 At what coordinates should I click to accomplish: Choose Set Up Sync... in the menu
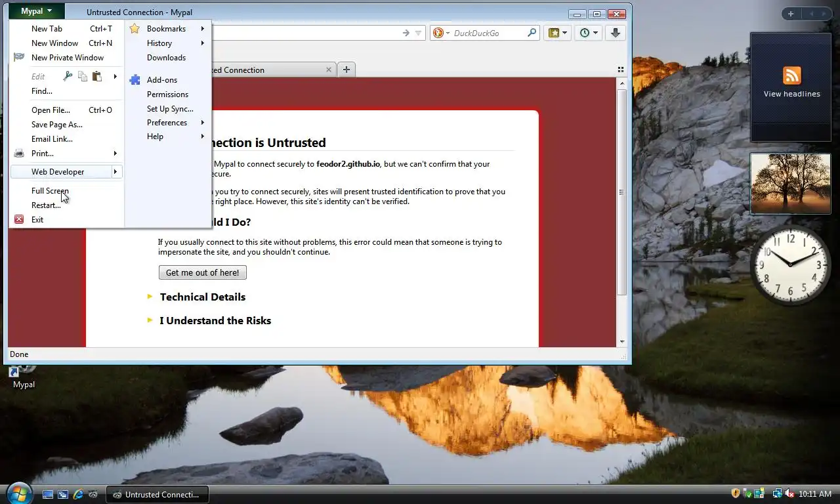coord(168,109)
